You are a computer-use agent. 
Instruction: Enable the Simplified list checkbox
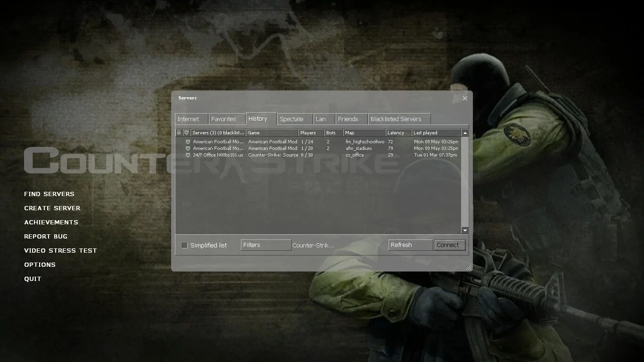coord(185,245)
